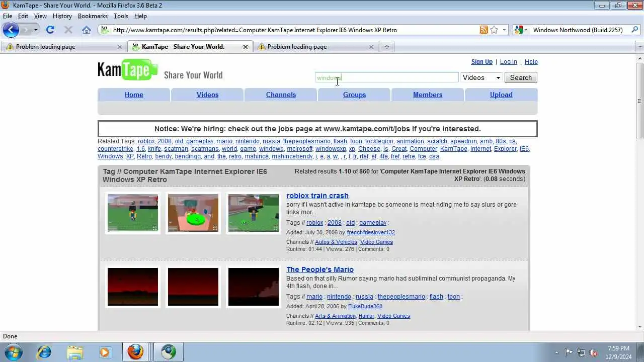The height and width of the screenshot is (362, 644).
Task: Go to the Home site tab
Action: (134, 95)
